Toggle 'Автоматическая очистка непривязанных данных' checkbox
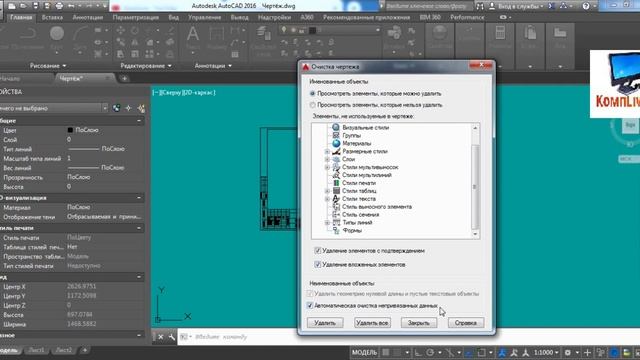Viewport: 640px width, 360px height. [310, 305]
